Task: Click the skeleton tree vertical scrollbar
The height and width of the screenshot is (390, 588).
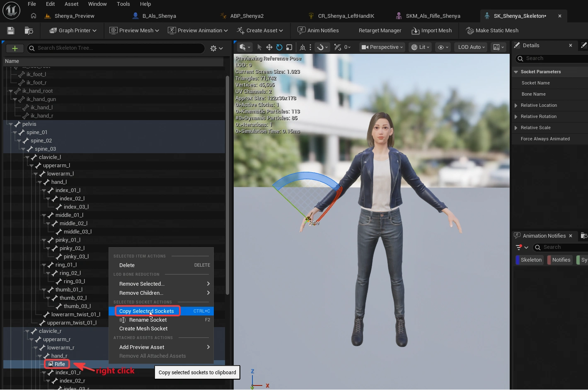Action: click(227, 185)
